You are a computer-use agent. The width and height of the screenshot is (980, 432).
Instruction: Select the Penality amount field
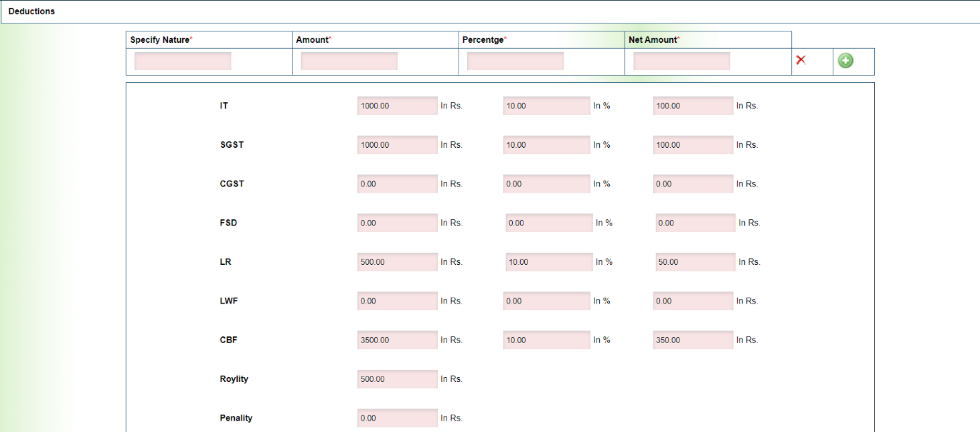[397, 418]
